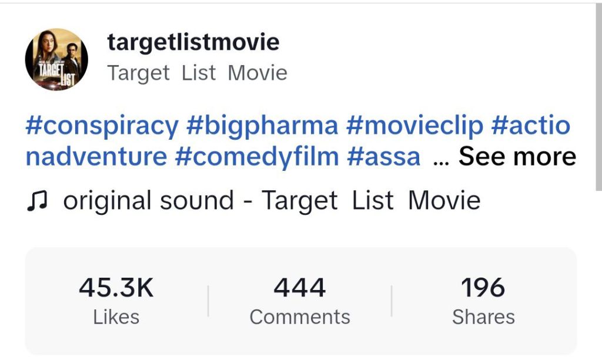Select the #movieclip hashtag
Image resolution: width=602 pixels, height=364 pixels.
414,126
